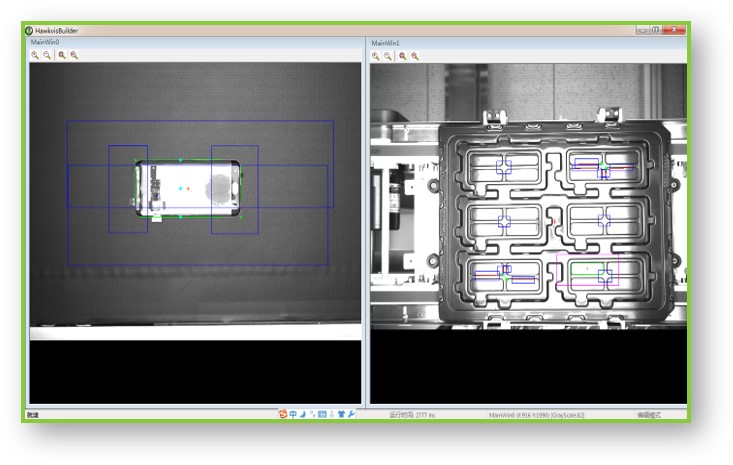
Task: Click the zoom-out magnifier in MainWin0 toolbar
Action: 47,55
